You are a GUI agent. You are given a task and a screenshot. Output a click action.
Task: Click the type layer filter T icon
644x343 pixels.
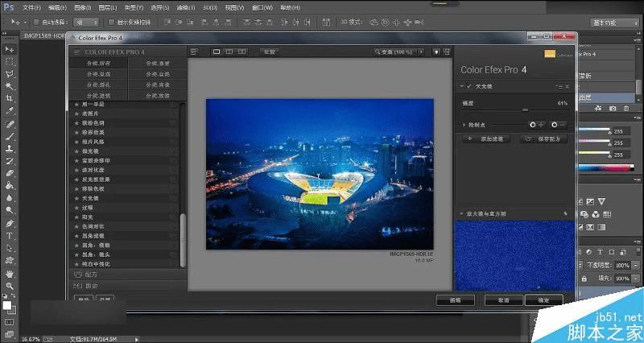pyautogui.click(x=600, y=252)
